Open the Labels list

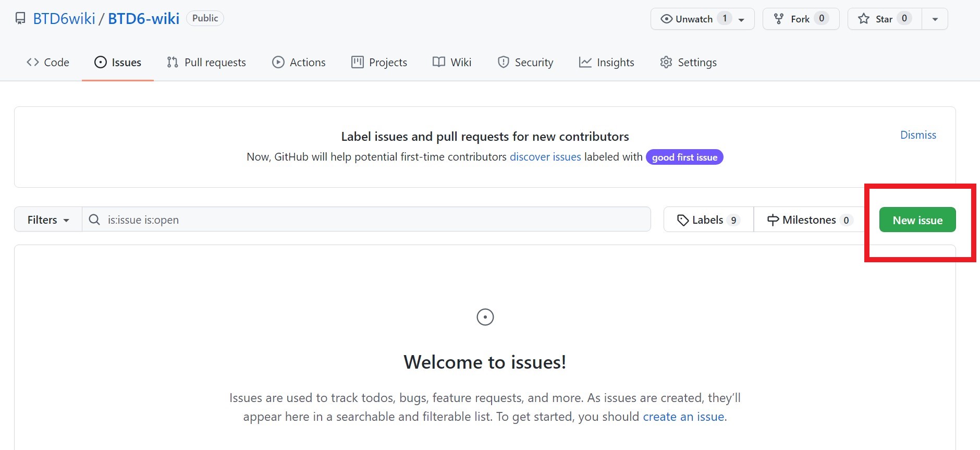708,220
